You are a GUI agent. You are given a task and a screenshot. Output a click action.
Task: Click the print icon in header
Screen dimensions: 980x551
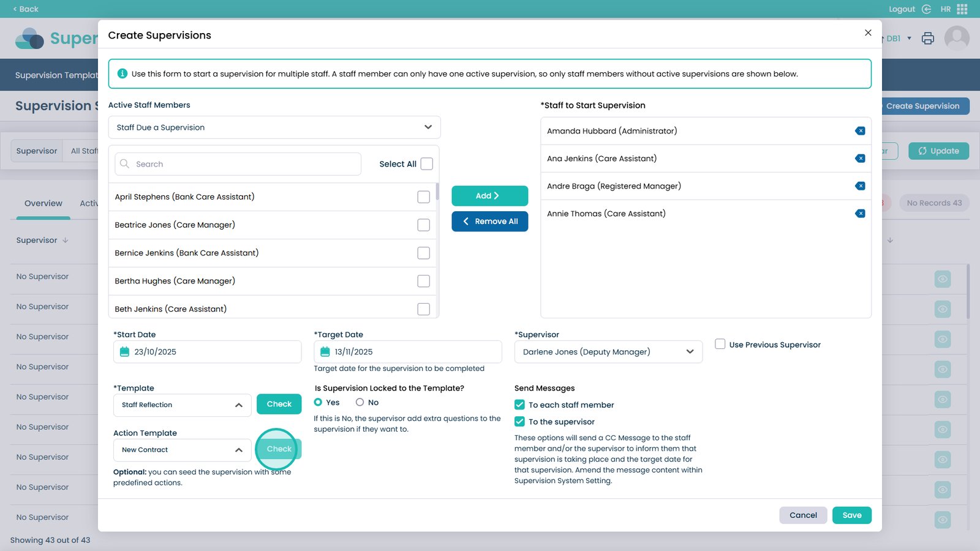point(928,39)
